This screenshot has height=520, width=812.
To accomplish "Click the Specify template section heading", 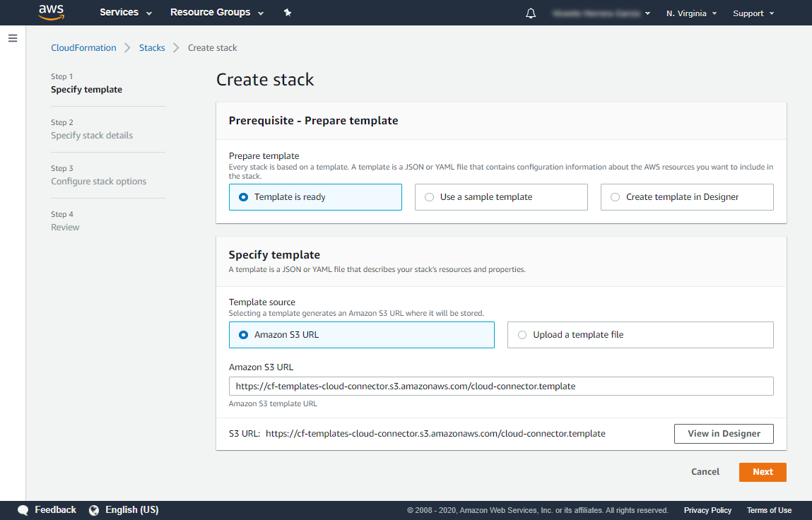I will point(274,255).
